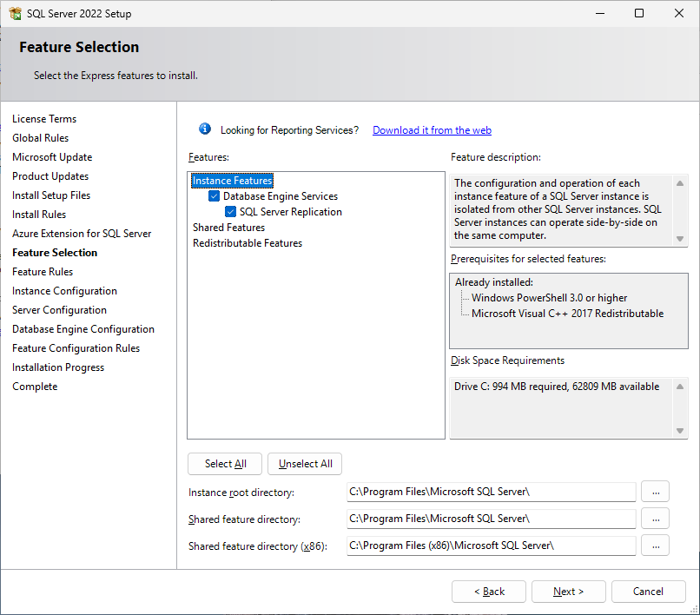This screenshot has width=700, height=615.
Task: Uncheck the Database Engine Services checkbox
Action: (215, 196)
